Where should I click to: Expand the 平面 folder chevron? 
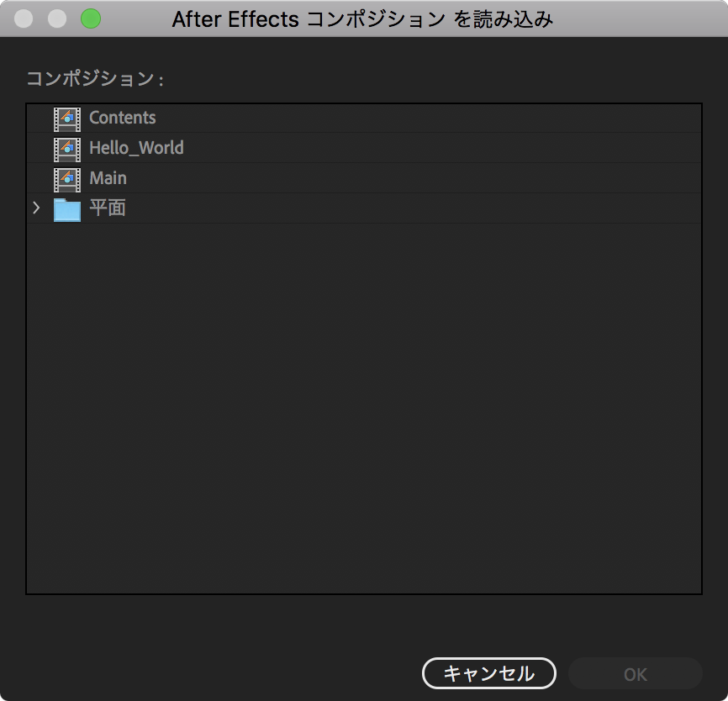coord(36,208)
